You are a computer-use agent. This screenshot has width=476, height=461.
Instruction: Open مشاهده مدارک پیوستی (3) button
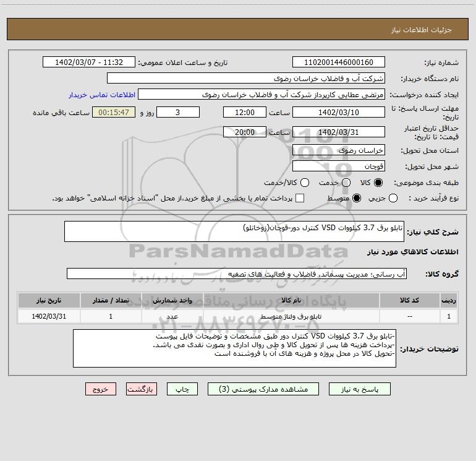pyautogui.click(x=263, y=389)
